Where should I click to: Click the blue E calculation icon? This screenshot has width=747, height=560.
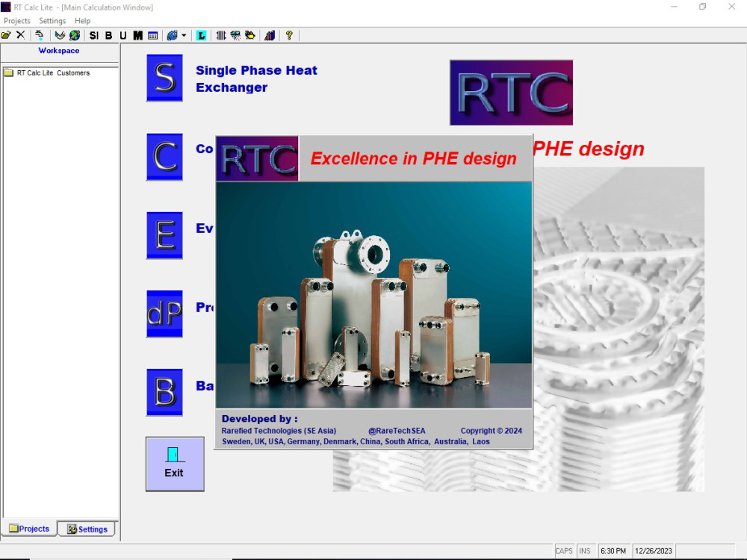tap(164, 235)
